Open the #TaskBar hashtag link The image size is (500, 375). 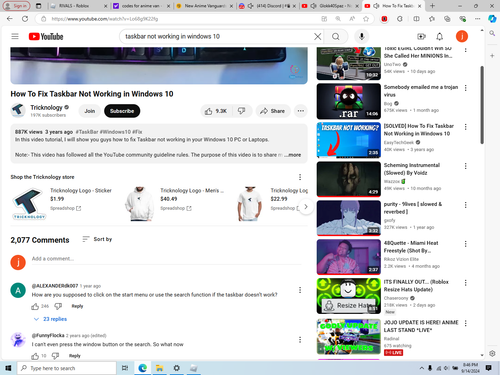[x=87, y=132]
